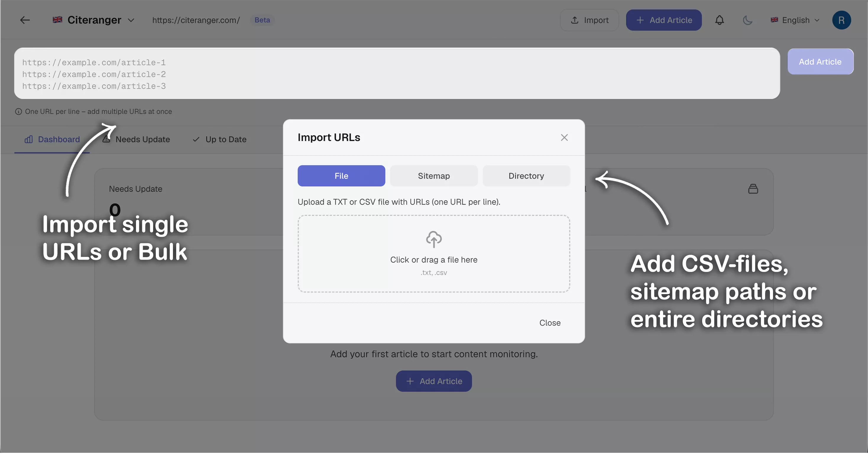Click the upload instructions text in dialog
The height and width of the screenshot is (454, 868).
[399, 202]
